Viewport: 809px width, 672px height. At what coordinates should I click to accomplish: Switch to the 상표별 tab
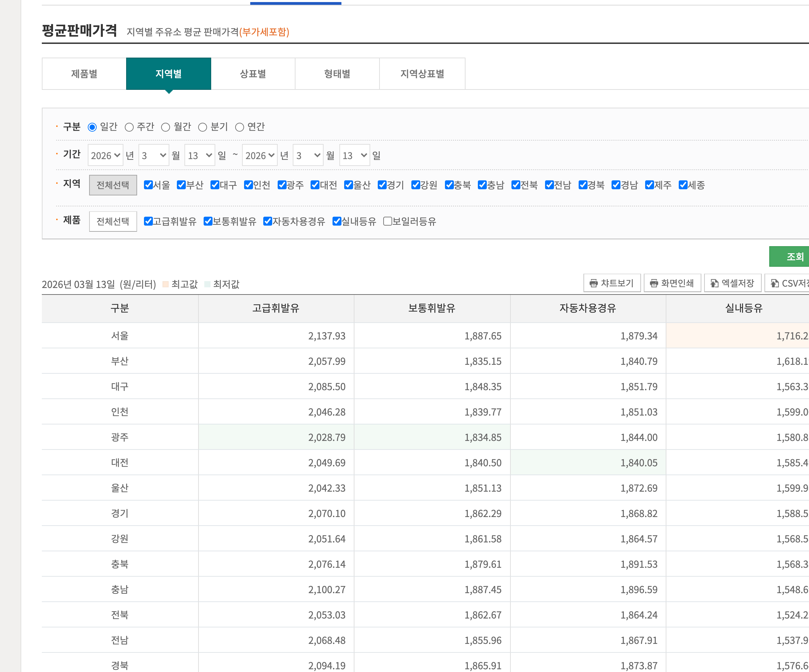[x=253, y=74]
